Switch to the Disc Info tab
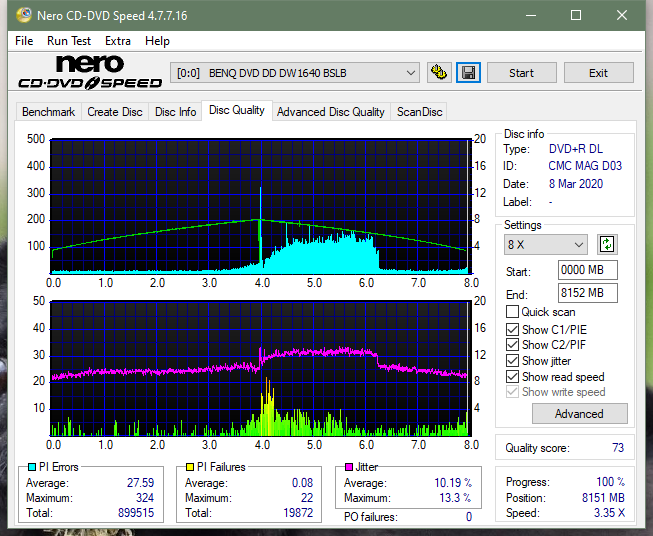Viewport: 653px width, 536px height. point(175,112)
